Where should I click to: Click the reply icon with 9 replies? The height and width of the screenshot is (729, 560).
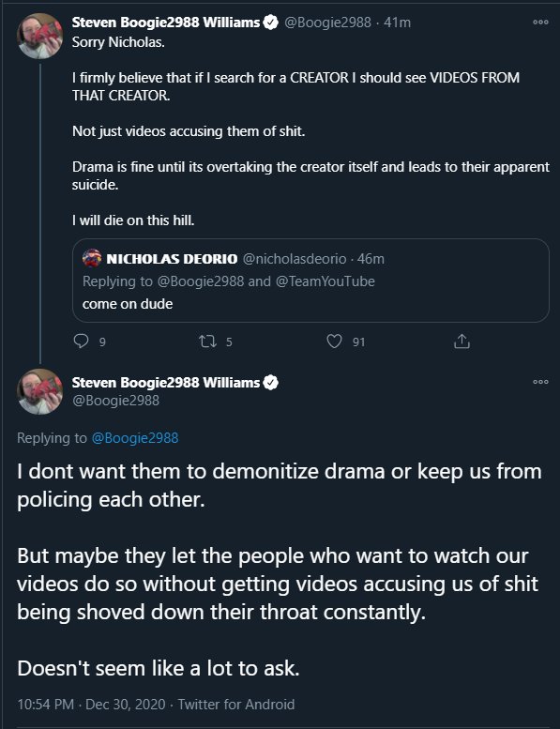pos(82,342)
